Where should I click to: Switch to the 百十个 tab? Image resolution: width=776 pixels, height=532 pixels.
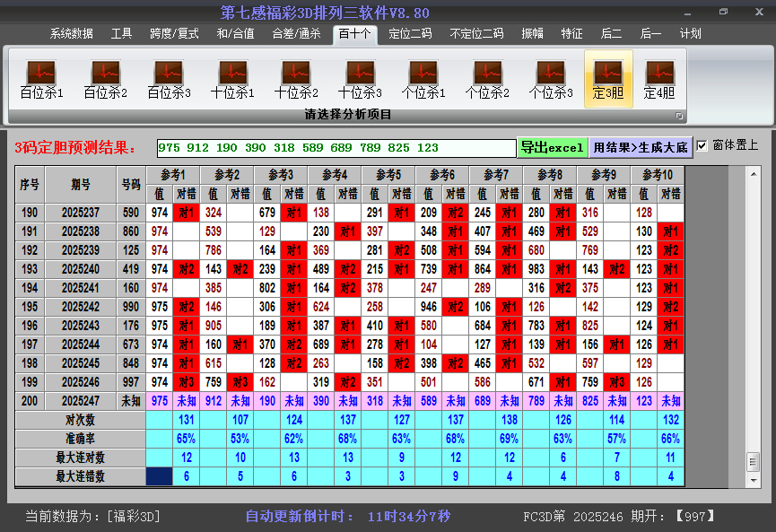click(355, 34)
